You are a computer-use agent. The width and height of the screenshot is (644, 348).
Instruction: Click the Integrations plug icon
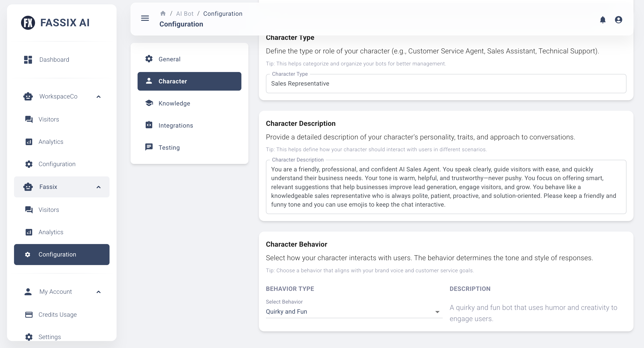point(149,125)
